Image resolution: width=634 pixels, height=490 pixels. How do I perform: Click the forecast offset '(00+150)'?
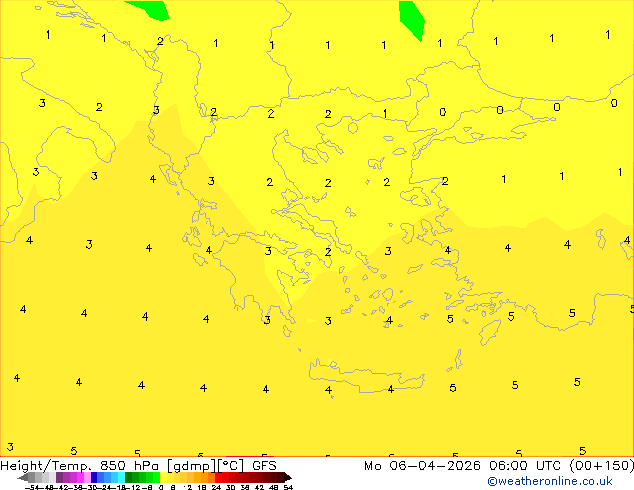tap(602, 465)
